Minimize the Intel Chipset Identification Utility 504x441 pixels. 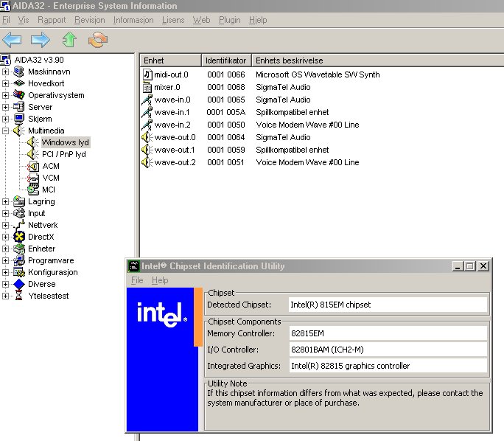(x=457, y=266)
